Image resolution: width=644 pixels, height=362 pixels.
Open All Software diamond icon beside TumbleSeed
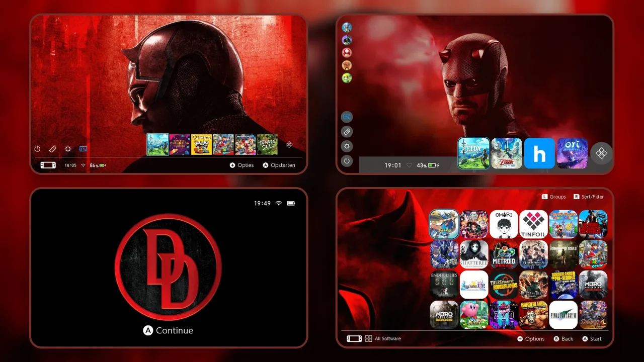[289, 144]
